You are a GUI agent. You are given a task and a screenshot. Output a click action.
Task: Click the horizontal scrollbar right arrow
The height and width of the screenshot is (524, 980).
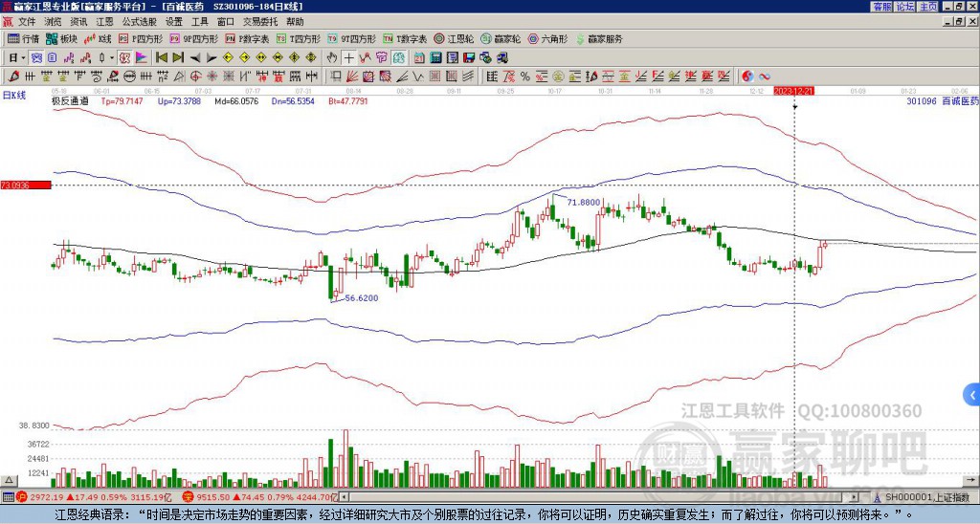coord(855,497)
